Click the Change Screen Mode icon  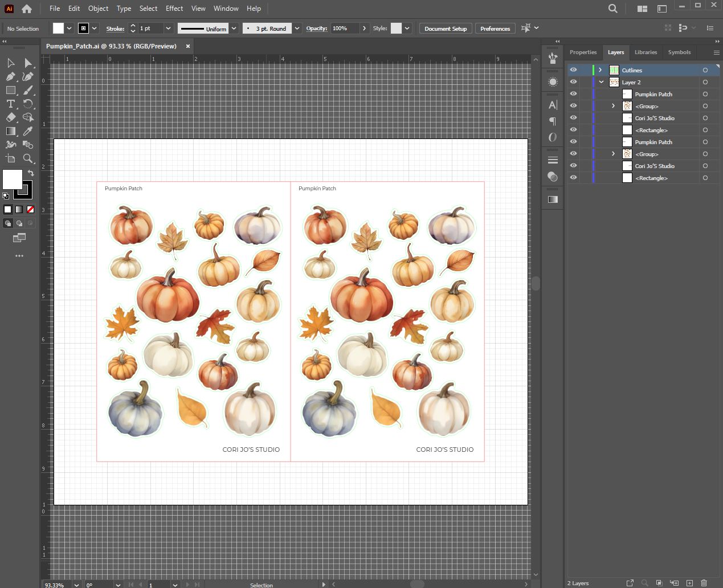coord(19,238)
